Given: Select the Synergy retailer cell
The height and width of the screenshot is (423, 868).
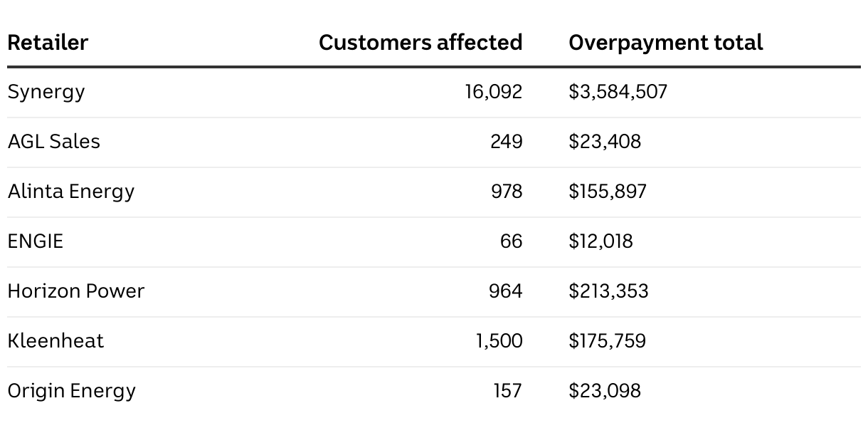Looking at the screenshot, I should 46,92.
